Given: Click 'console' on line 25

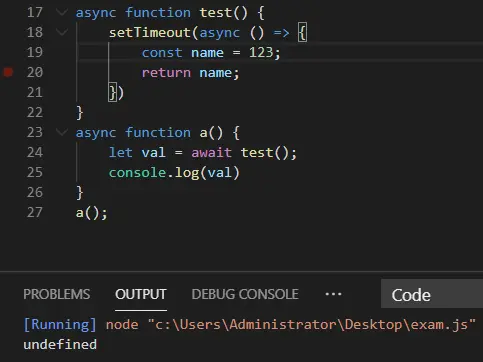Looking at the screenshot, I should (x=137, y=173).
